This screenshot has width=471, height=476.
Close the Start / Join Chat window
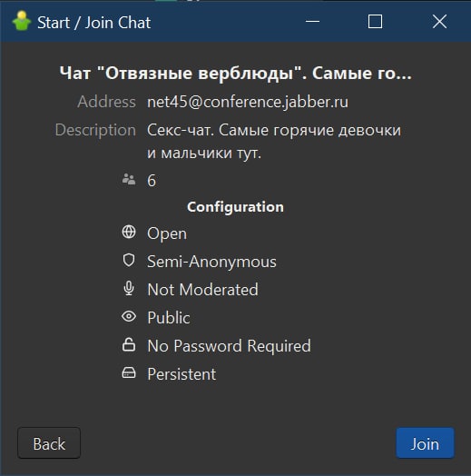click(x=439, y=21)
